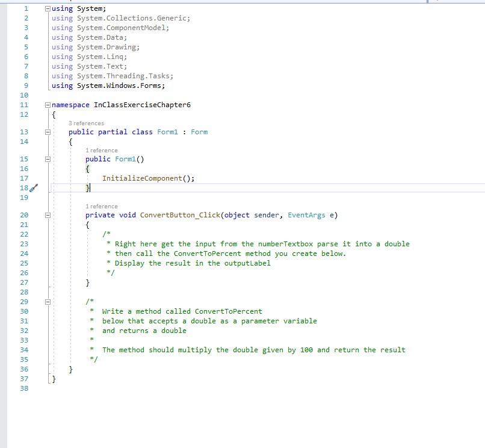The height and width of the screenshot is (448, 485).
Task: Collapse the InClassExerciseChapter6 namespace block
Action: [x=49, y=105]
